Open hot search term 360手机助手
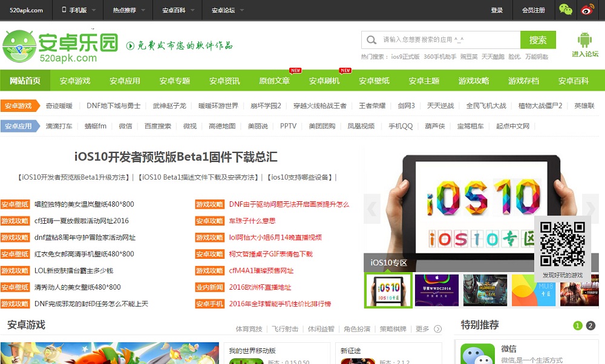Image resolution: width=605 pixels, height=364 pixels. [440, 57]
